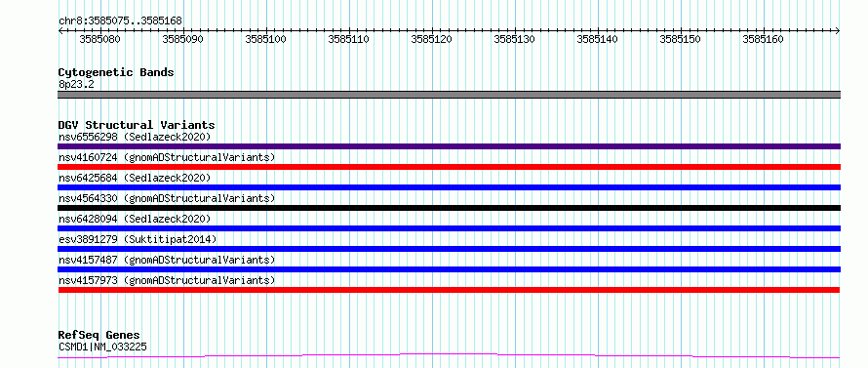Click nsv6425684 (Sedlazeck2020) label
The image size is (868, 368).
135,178
